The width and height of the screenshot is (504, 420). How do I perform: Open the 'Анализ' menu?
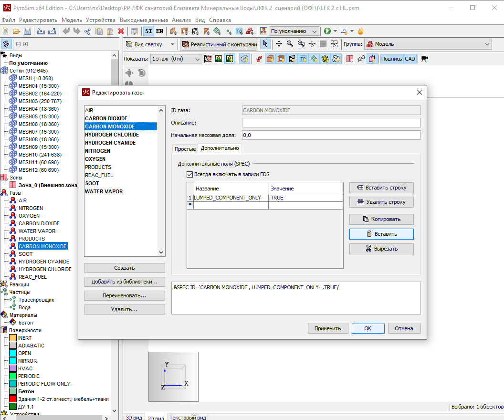click(x=181, y=20)
